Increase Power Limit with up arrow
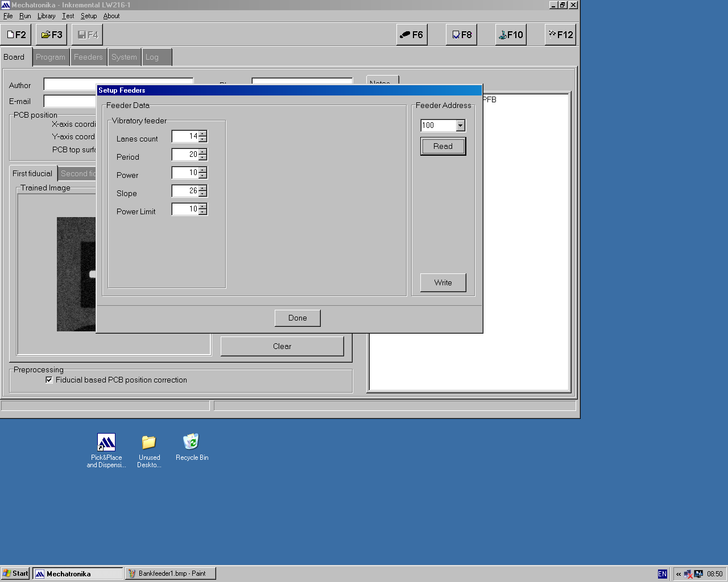 coord(202,206)
